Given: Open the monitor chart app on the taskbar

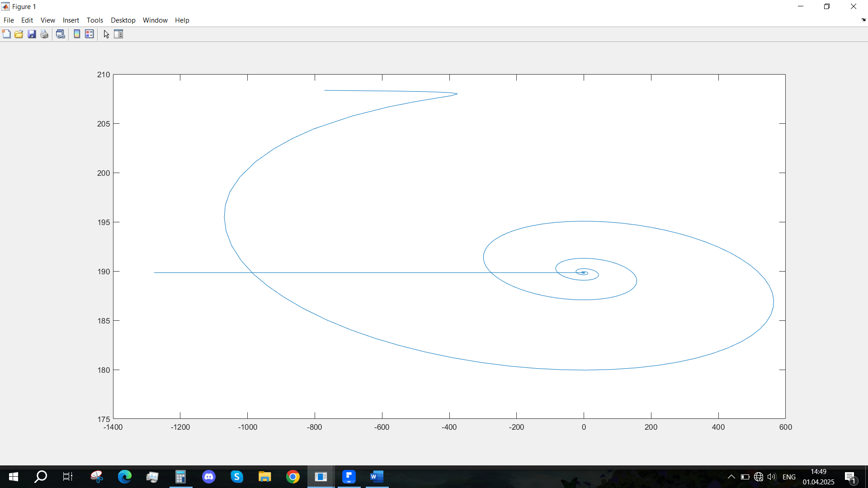Looking at the screenshot, I should tap(152, 477).
